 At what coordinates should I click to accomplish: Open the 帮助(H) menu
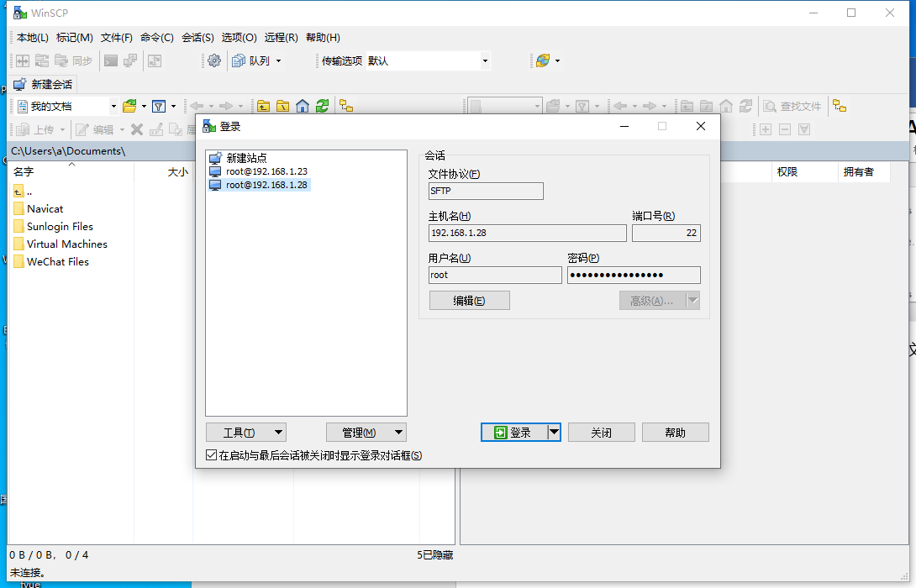(x=323, y=37)
